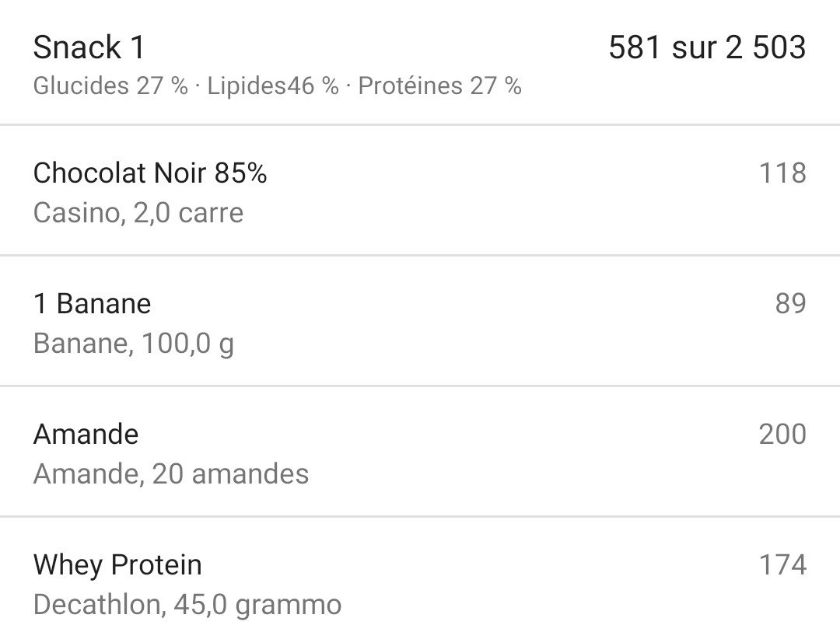Click the Casino brand label
Image resolution: width=840 pixels, height=639 pixels.
click(x=75, y=213)
